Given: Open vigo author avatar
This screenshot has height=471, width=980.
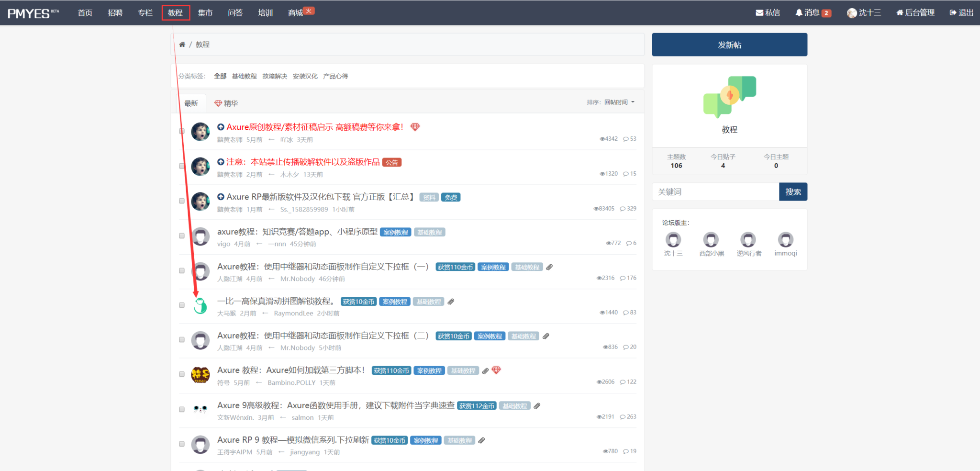Looking at the screenshot, I should (200, 236).
